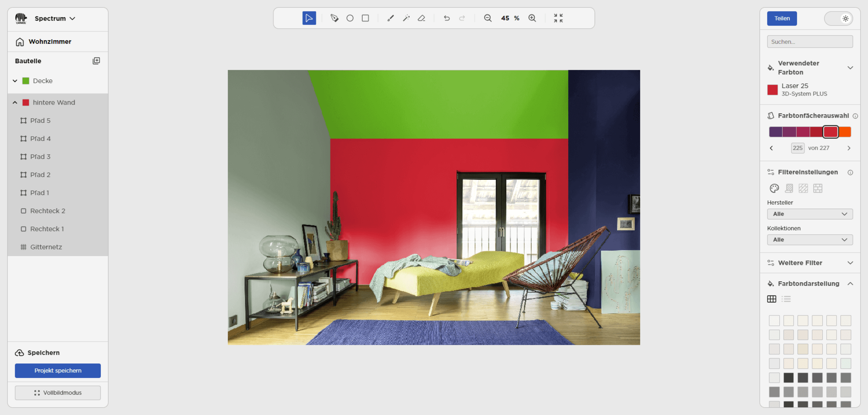
Task: Switch color display to list view
Action: click(786, 299)
